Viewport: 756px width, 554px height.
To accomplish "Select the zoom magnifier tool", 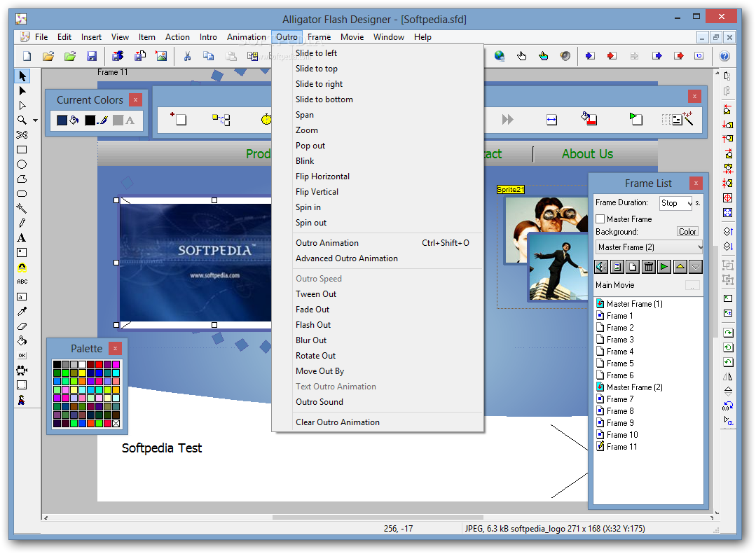I will [22, 120].
